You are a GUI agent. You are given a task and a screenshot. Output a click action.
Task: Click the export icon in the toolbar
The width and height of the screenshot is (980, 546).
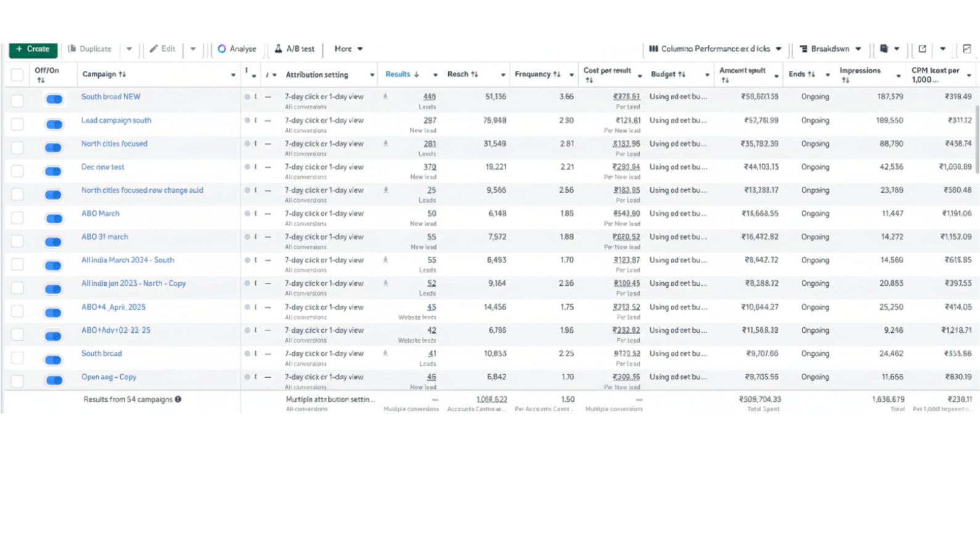[x=922, y=49]
